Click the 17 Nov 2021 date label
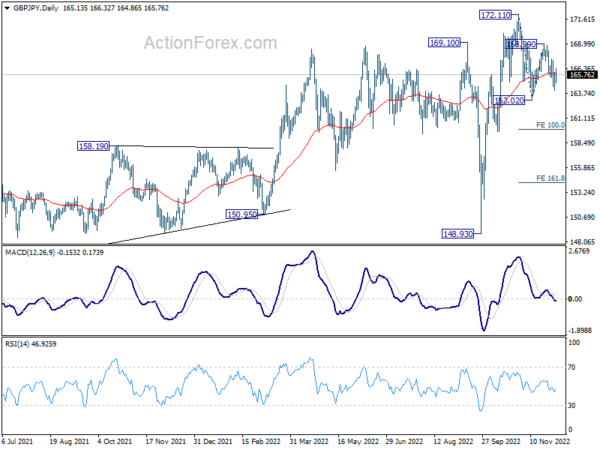The height and width of the screenshot is (450, 600). (165, 441)
